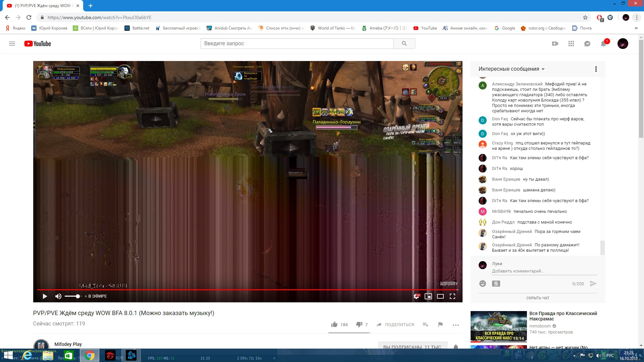The height and width of the screenshot is (362, 644).
Task: Open the Windows Start menu
Action: [8, 355]
